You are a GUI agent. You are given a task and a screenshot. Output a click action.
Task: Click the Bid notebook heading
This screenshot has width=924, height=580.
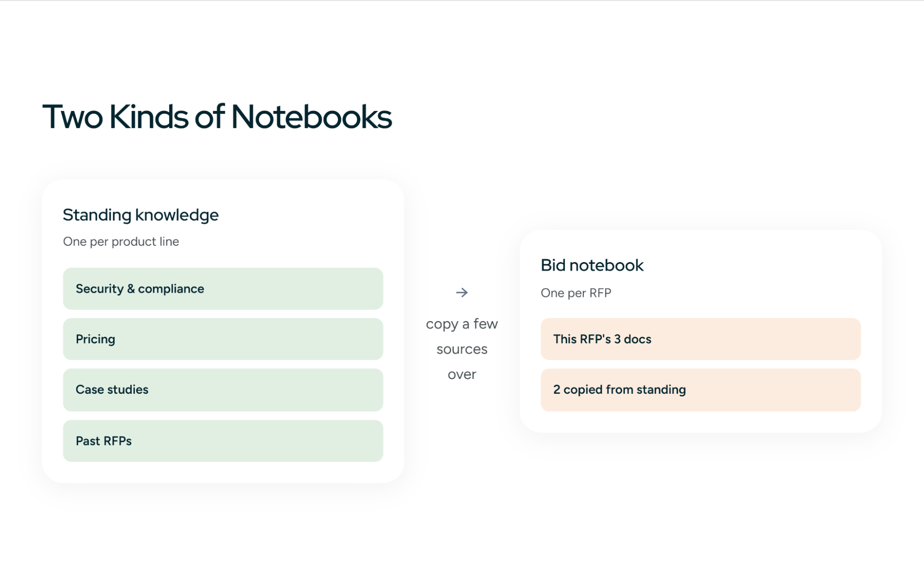click(x=592, y=265)
